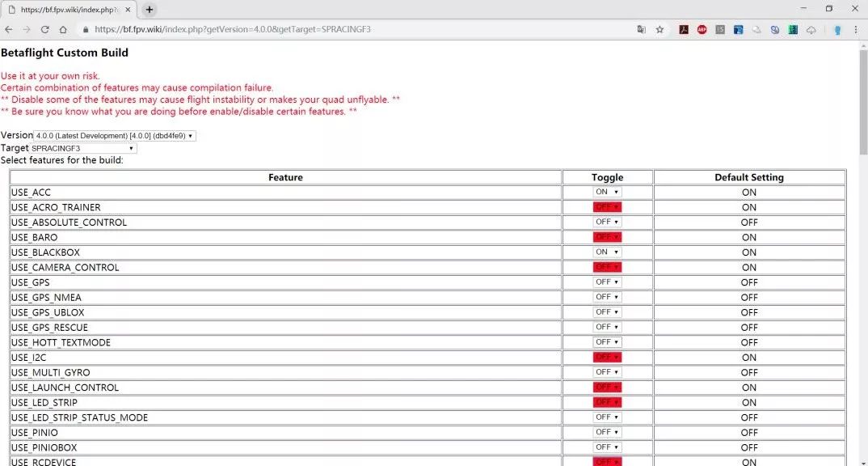Go to the browser home icon
This screenshot has width=868, height=466.
coord(63,29)
